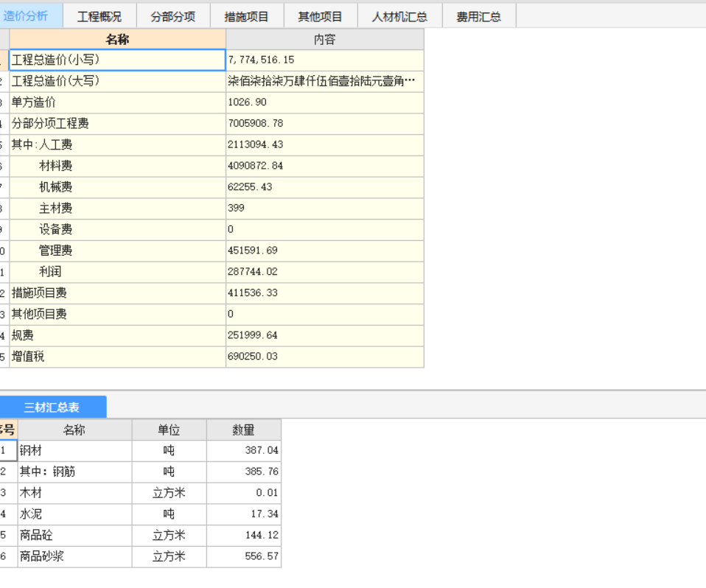
Task: Select the 商品砂浆 cell
Action: click(74, 556)
